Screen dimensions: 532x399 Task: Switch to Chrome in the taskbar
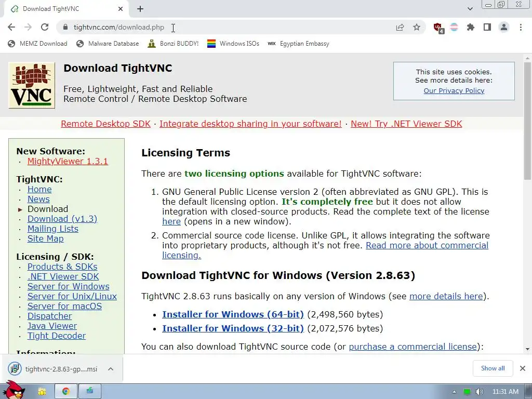(66, 391)
